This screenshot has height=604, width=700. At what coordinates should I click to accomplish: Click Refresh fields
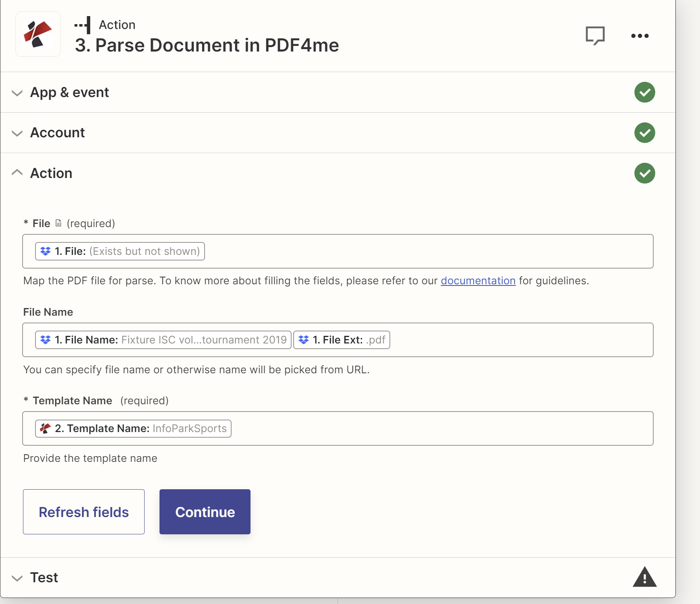[83, 512]
